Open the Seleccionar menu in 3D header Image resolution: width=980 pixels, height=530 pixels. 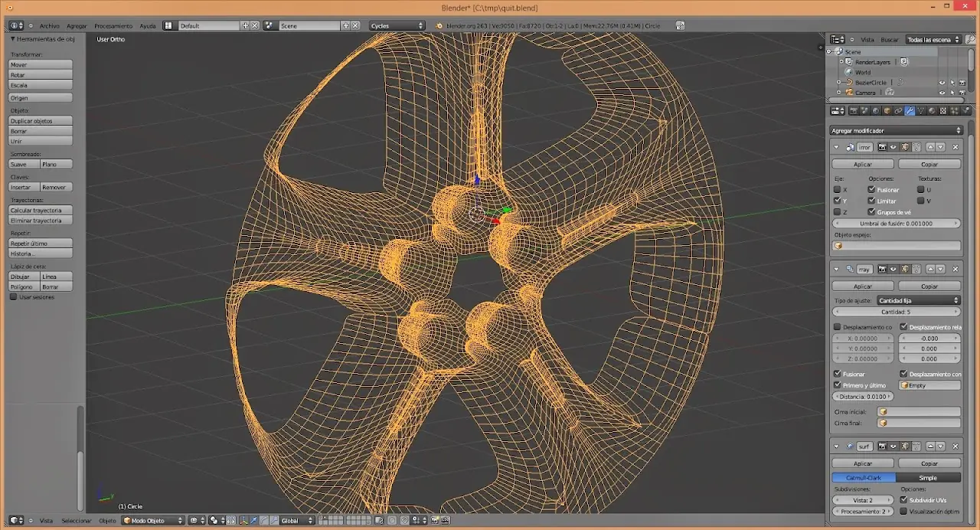(77, 520)
